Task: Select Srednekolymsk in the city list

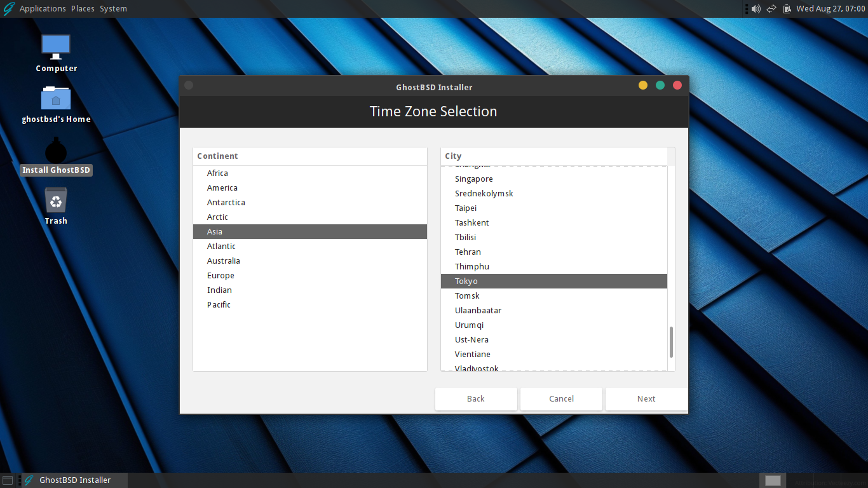Action: [554, 194]
